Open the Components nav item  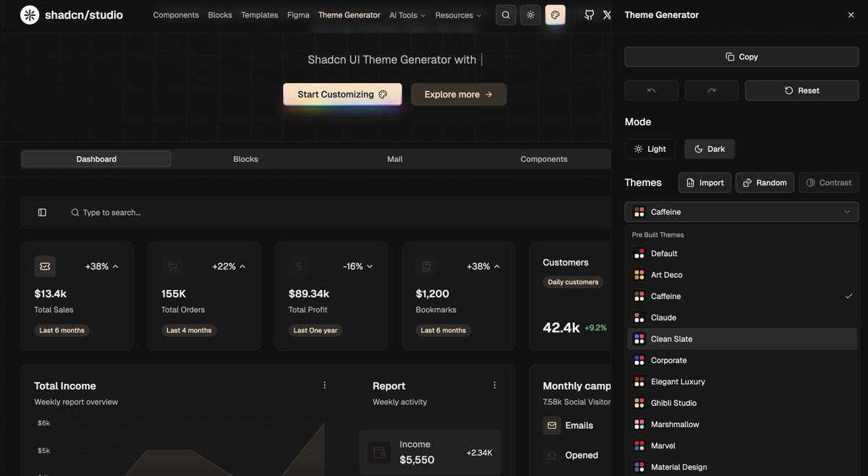[176, 14]
